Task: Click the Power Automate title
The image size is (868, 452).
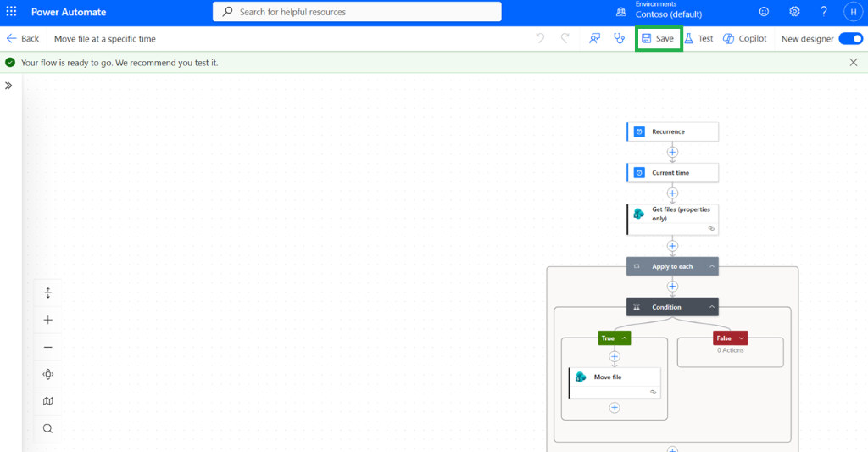Action: tap(69, 12)
